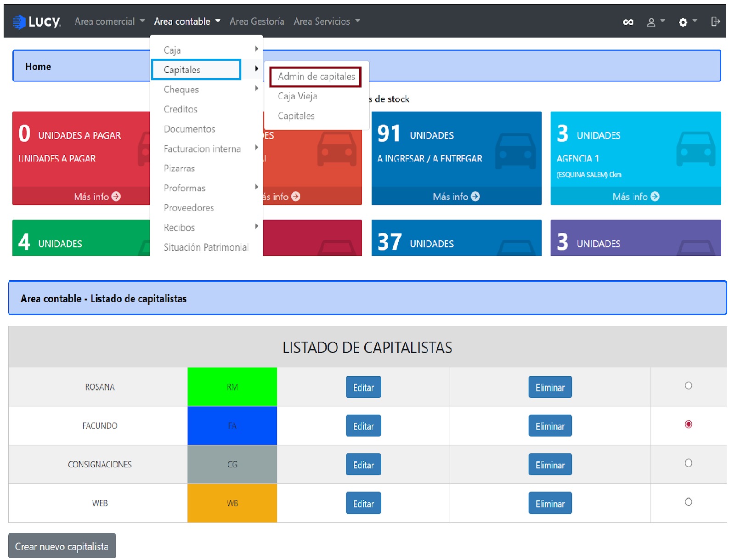
Task: Open Pizarras menu item
Action: [x=179, y=168]
